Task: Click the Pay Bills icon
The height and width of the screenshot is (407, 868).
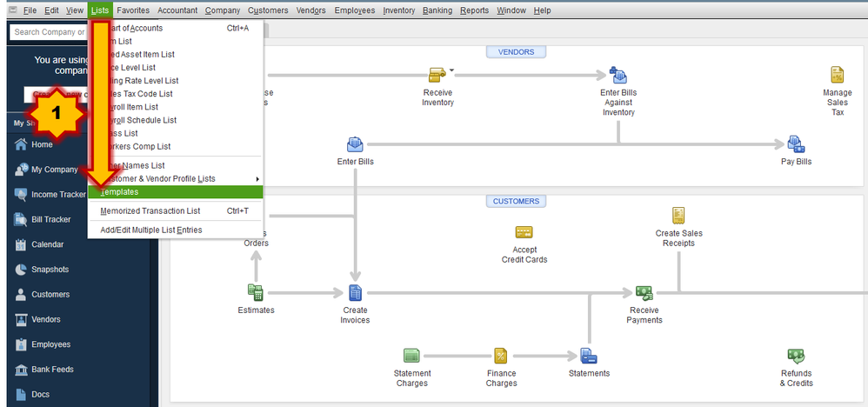Action: [x=796, y=144]
